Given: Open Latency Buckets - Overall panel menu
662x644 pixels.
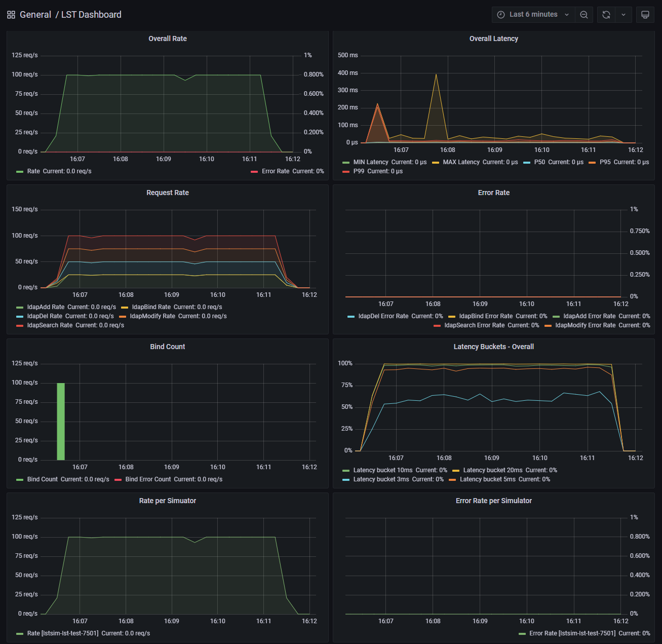Looking at the screenshot, I should 493,347.
